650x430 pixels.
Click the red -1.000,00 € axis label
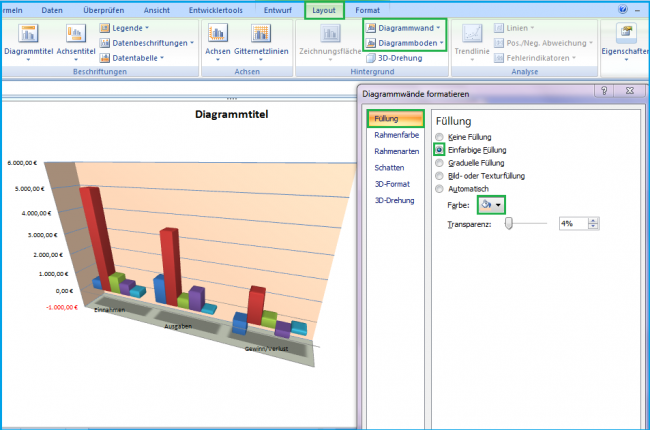tap(62, 307)
